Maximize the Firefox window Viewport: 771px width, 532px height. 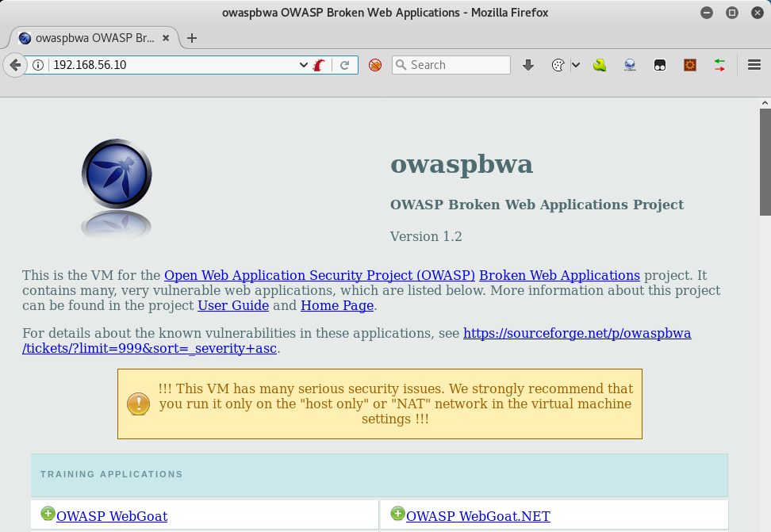(732, 13)
